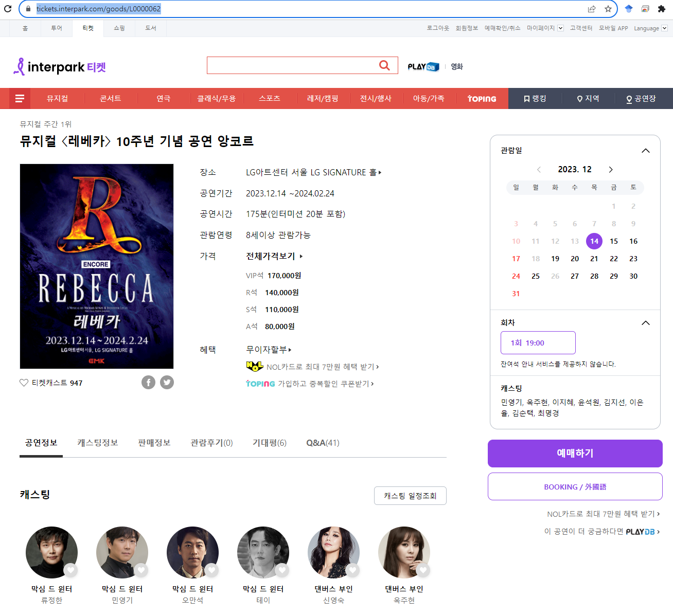Click the 예매하기 booking button
This screenshot has height=616, width=673.
tap(575, 454)
